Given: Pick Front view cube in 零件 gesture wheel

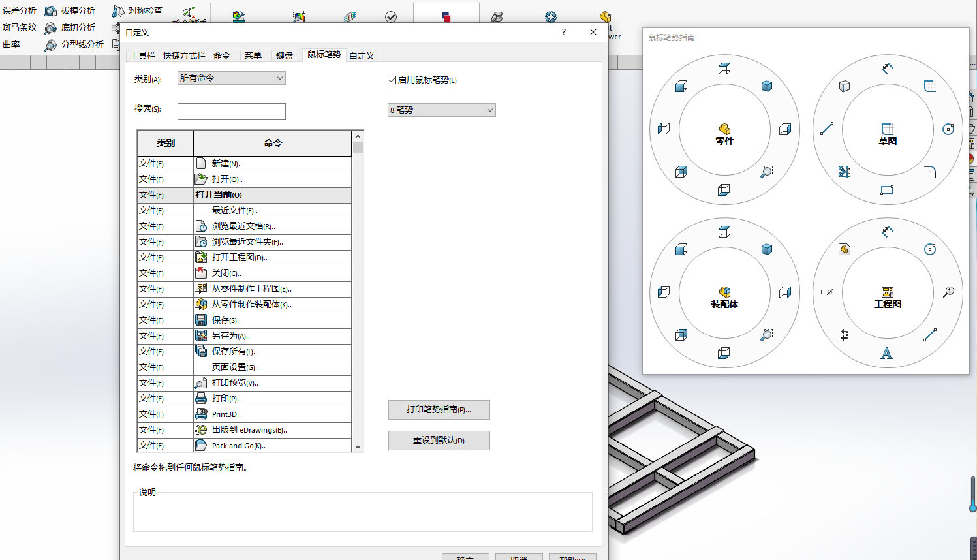Looking at the screenshot, I should [x=681, y=86].
